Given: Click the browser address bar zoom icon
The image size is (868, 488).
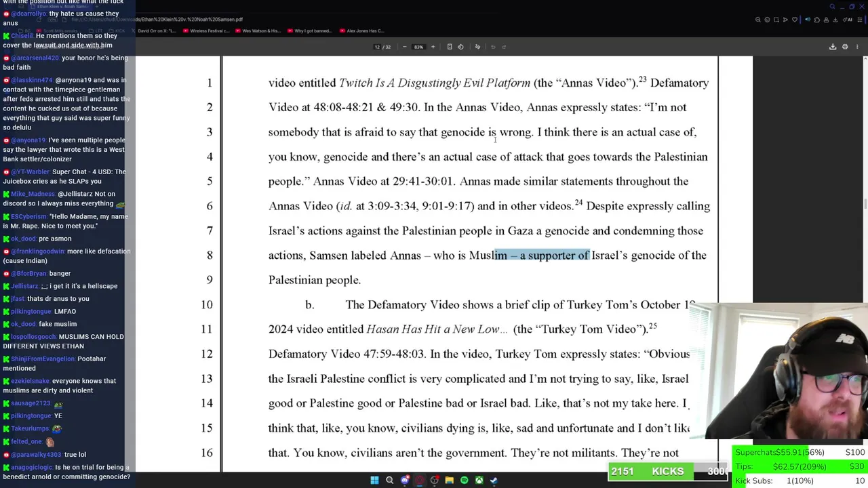Looking at the screenshot, I should point(758,20).
